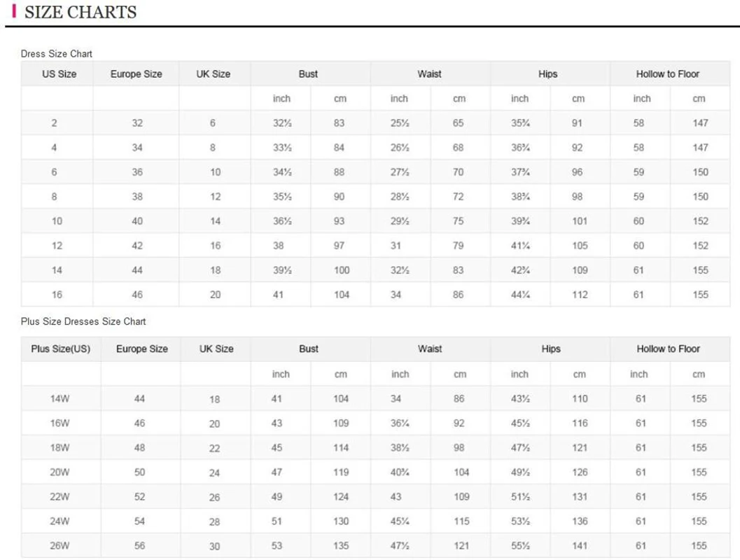Click the 112 cm hips value

580,295
